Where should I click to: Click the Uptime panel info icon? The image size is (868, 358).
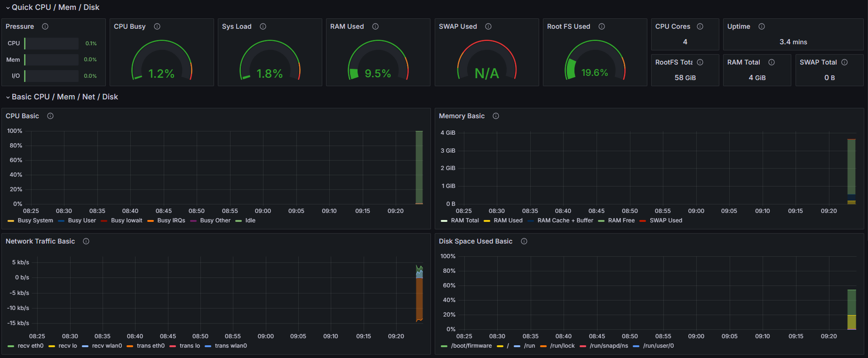(762, 26)
